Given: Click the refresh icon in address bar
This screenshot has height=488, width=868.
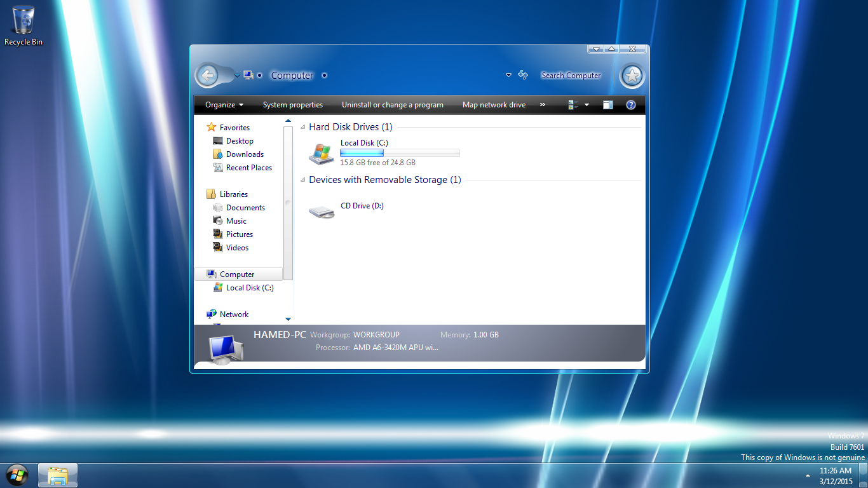Looking at the screenshot, I should click(523, 75).
